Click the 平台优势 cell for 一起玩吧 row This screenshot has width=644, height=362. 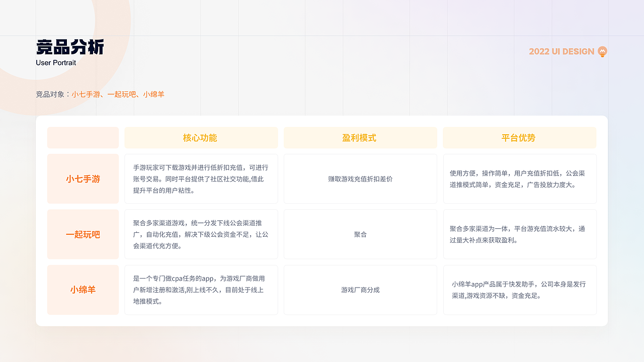(520, 234)
